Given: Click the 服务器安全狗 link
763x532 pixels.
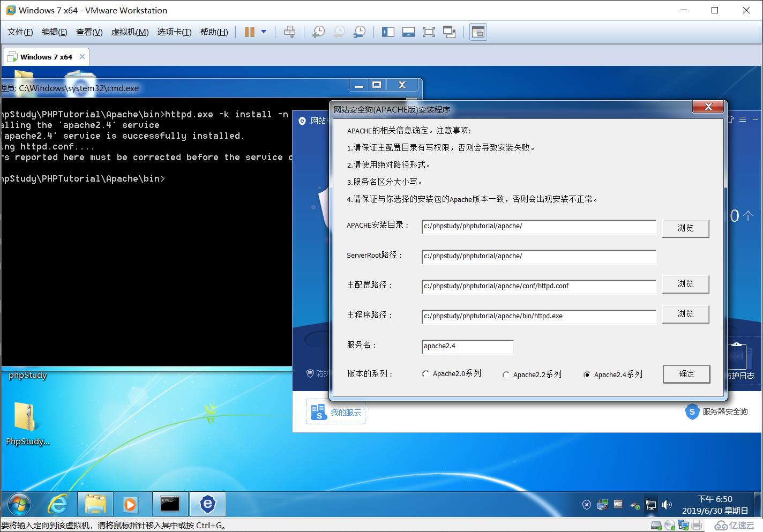Looking at the screenshot, I should 716,411.
